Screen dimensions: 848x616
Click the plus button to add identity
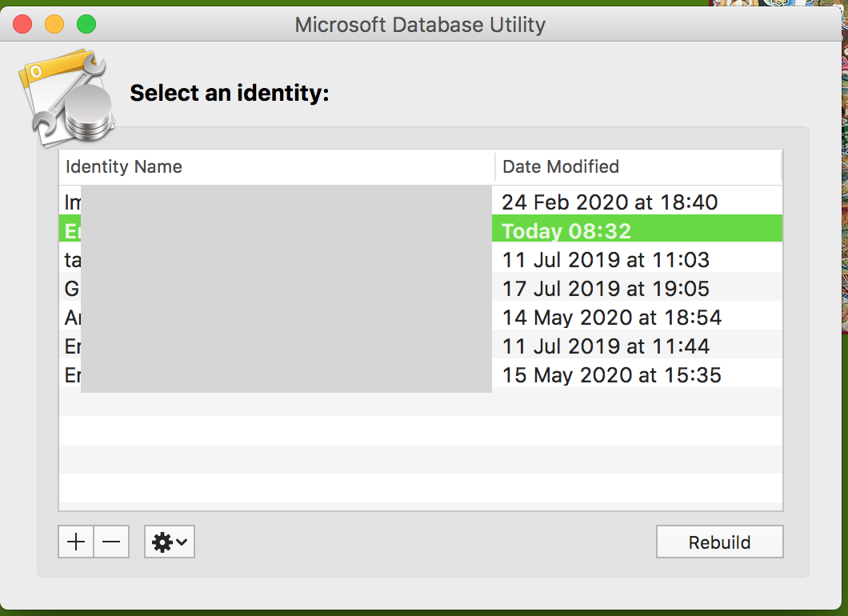(76, 542)
